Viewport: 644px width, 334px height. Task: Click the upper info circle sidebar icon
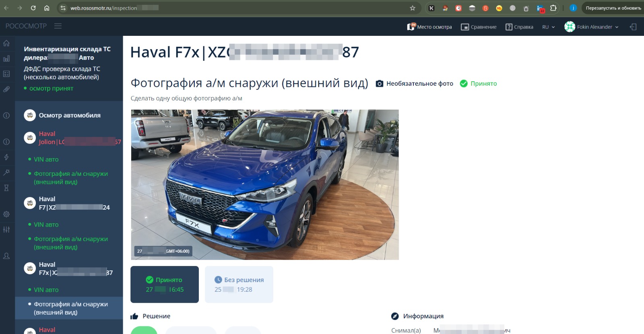point(6,115)
